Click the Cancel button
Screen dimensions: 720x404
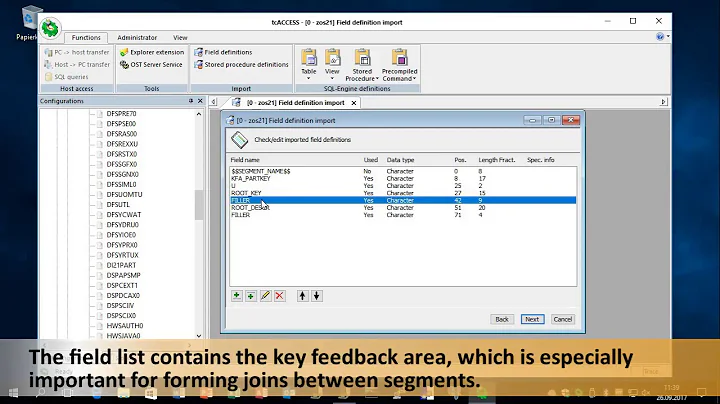(x=562, y=319)
